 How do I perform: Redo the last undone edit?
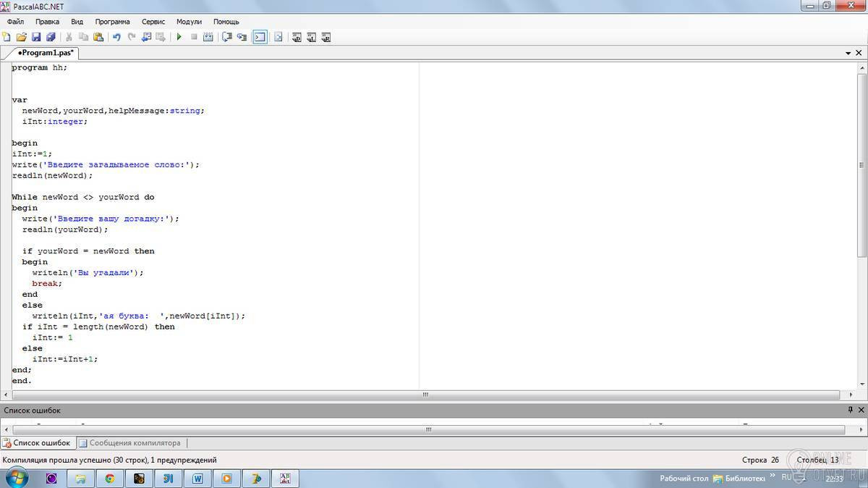coord(131,37)
